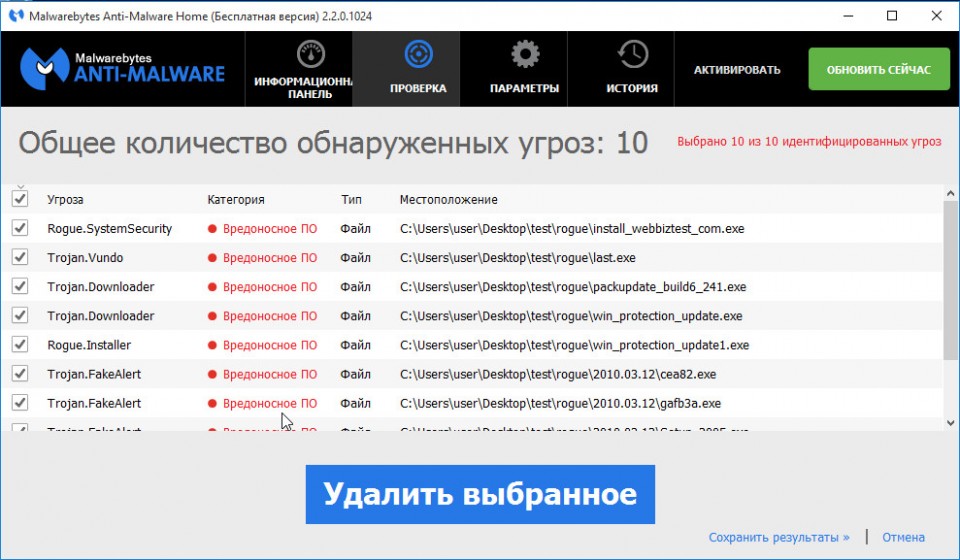960x560 pixels.
Task: Click the threat list scrollbar thumb
Action: pyautogui.click(x=950, y=280)
